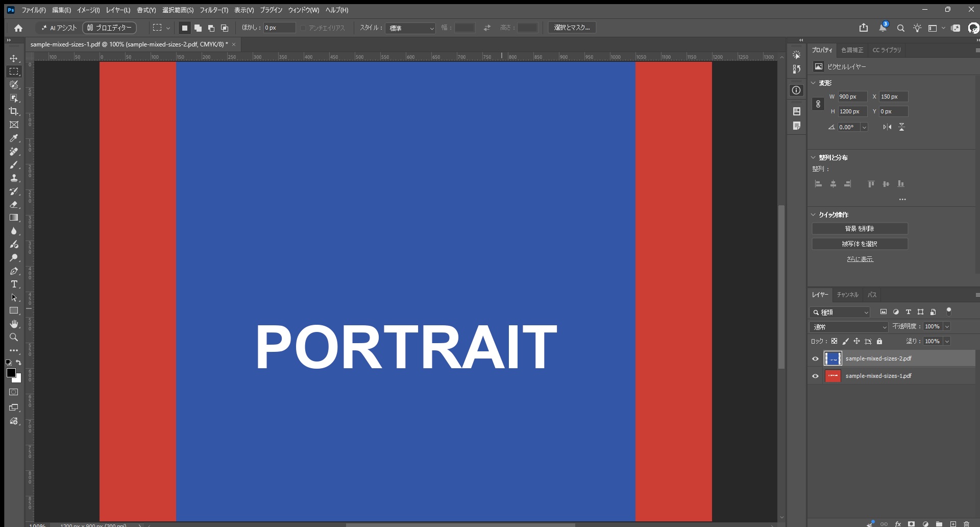Select the Move tool
Screen dimensions: 980x527
14,58
